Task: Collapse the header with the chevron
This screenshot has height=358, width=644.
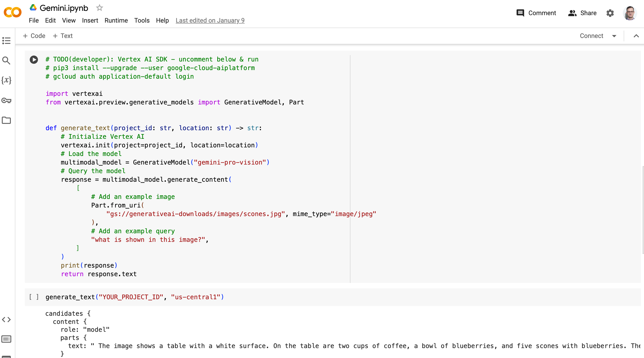Action: coord(636,36)
